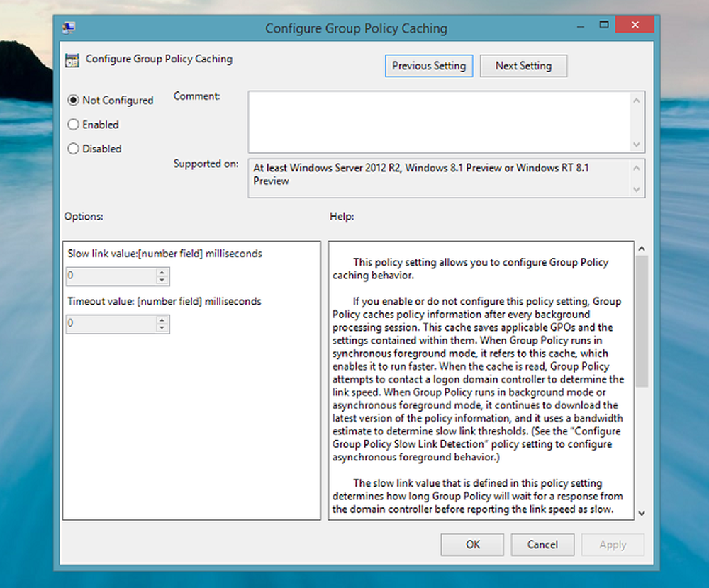
Task: Click inside the Comment text box
Action: click(x=440, y=120)
